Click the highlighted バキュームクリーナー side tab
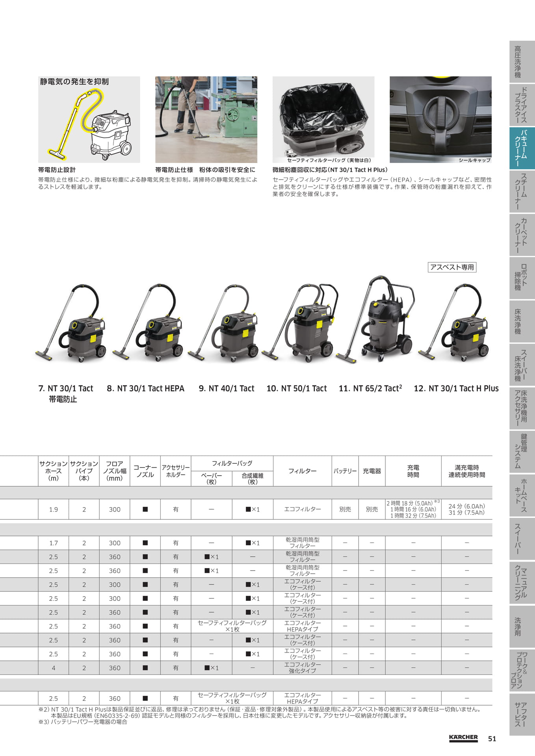The width and height of the screenshot is (535, 756). [522, 148]
